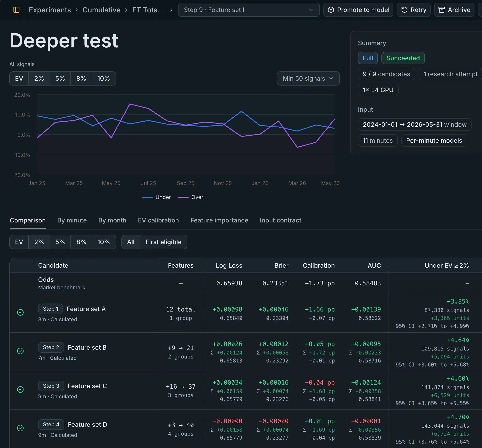
Task: Toggle the Under series in legend
Action: (157, 197)
